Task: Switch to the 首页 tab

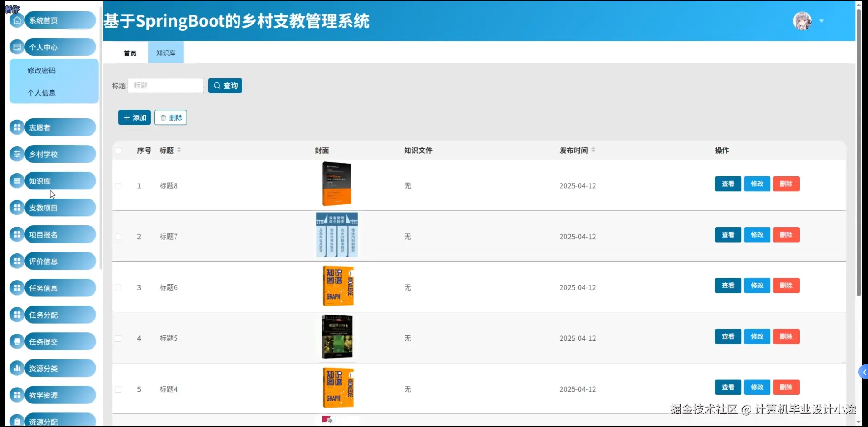Action: [x=130, y=53]
